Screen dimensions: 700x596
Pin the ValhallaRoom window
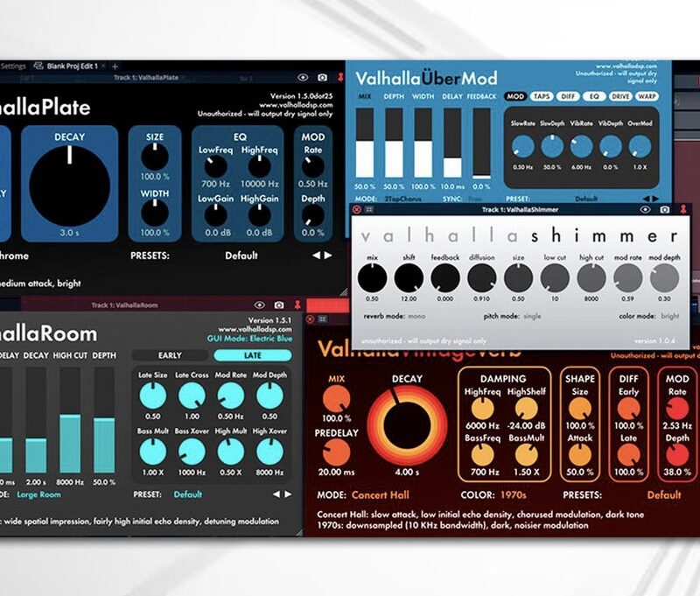tap(297, 305)
